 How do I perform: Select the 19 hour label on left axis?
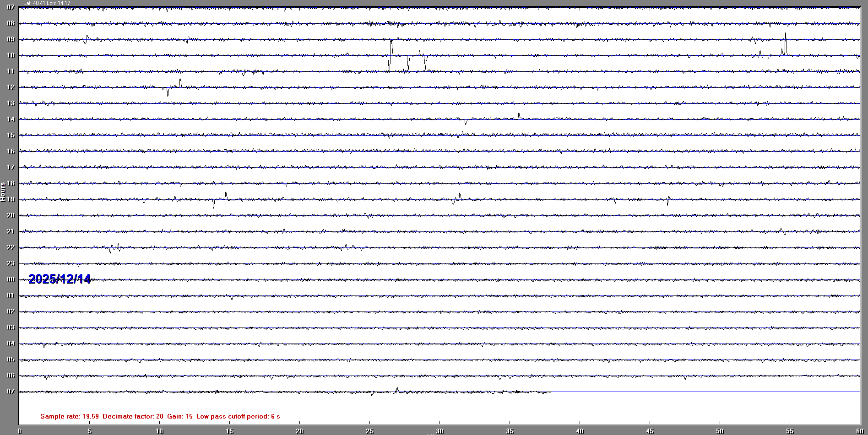click(11, 199)
